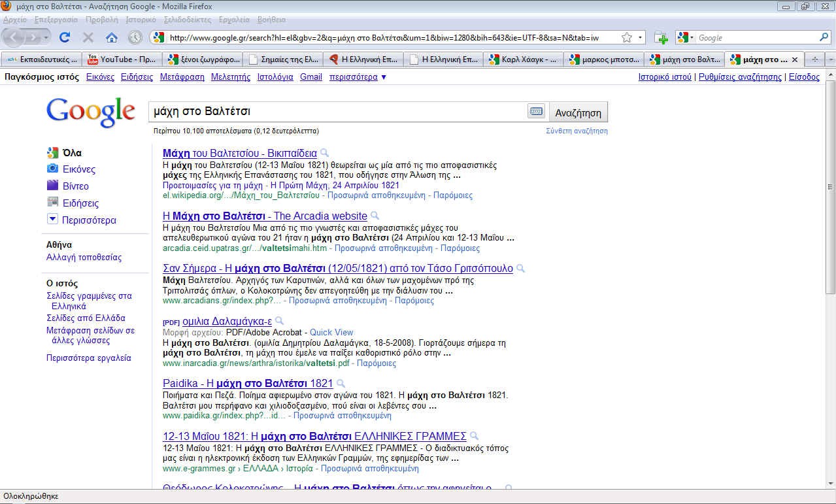Open the Gmail link
The height and width of the screenshot is (504, 836).
tap(311, 77)
